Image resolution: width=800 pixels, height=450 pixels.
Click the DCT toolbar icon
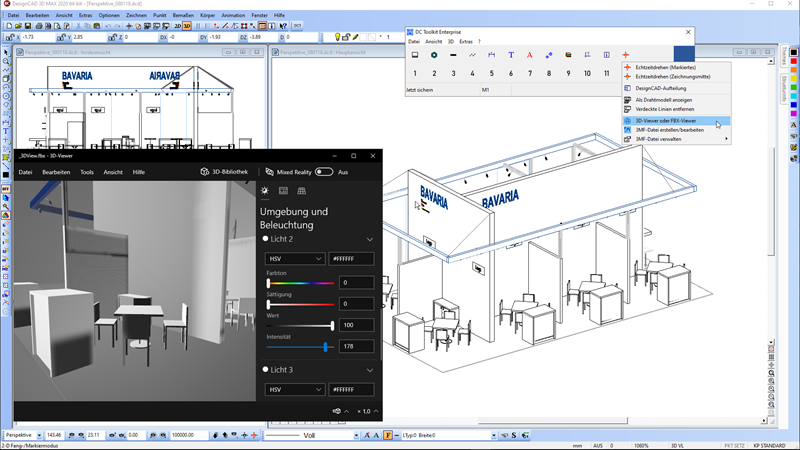297,26
